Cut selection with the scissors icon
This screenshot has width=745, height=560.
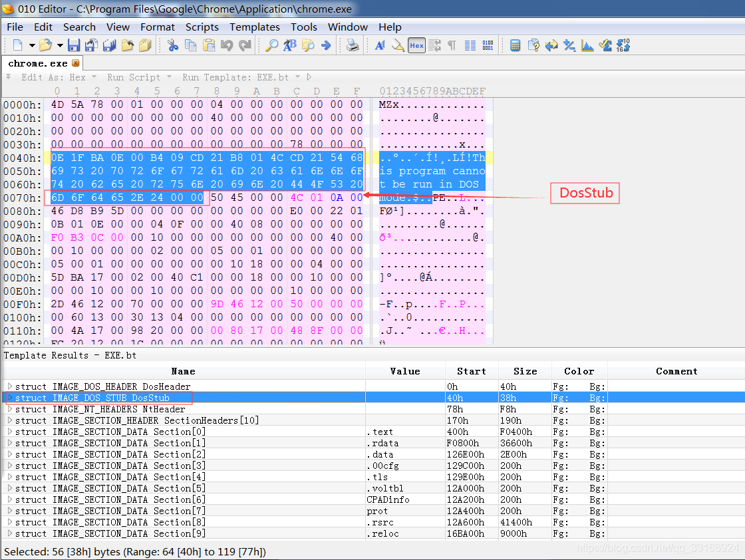(172, 45)
